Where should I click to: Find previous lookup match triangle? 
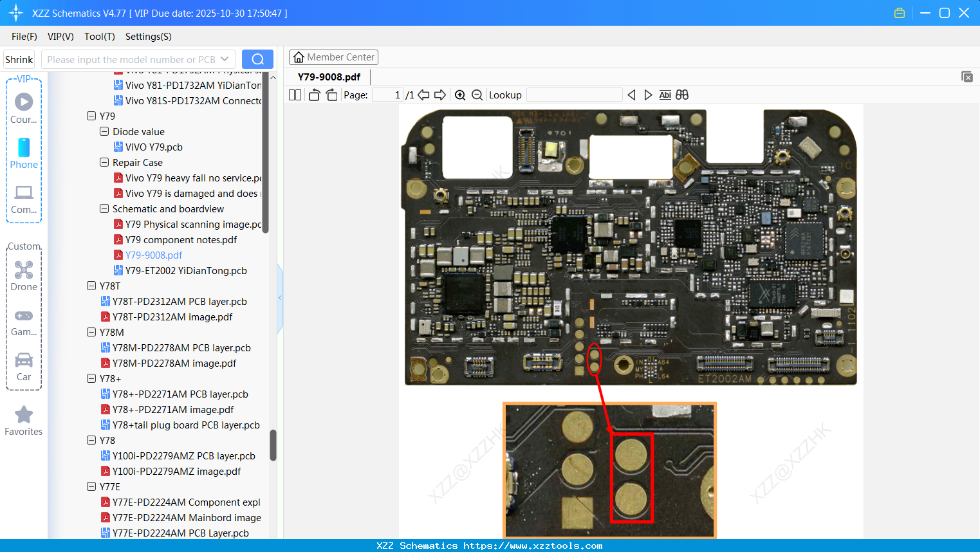tap(631, 95)
